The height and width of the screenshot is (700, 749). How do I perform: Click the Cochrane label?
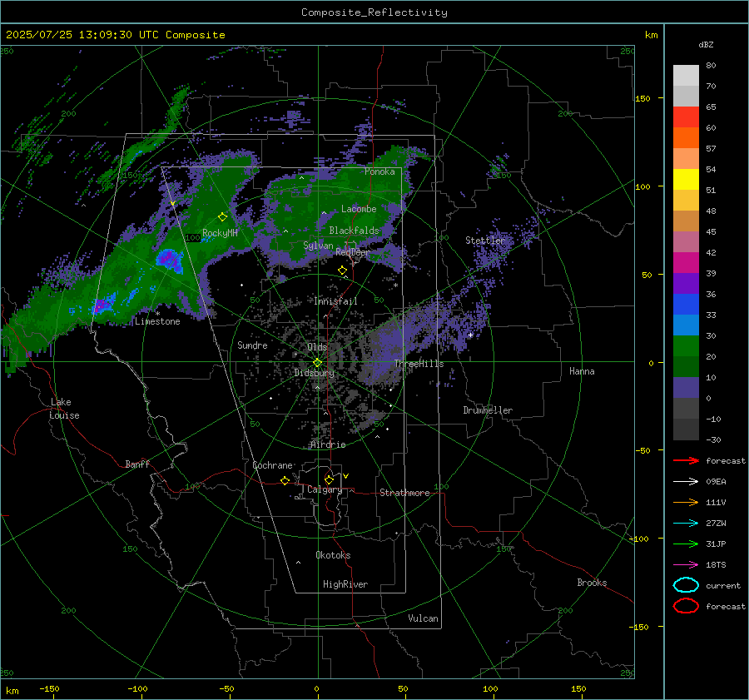pos(272,465)
